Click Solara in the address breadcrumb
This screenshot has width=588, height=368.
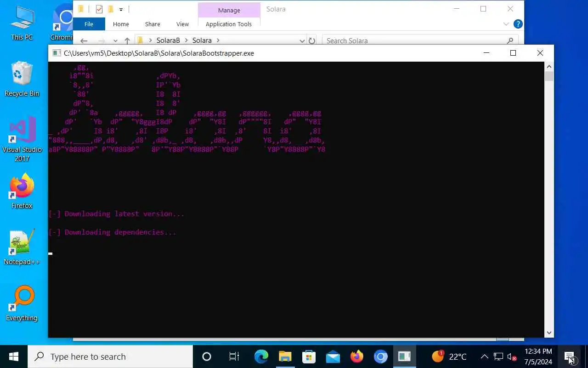tap(202, 40)
